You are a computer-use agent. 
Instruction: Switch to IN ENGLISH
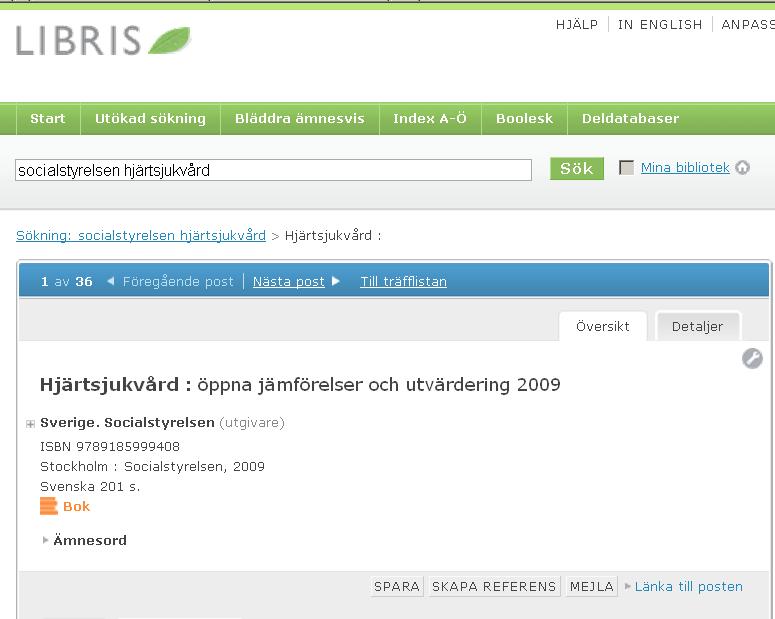(660, 24)
